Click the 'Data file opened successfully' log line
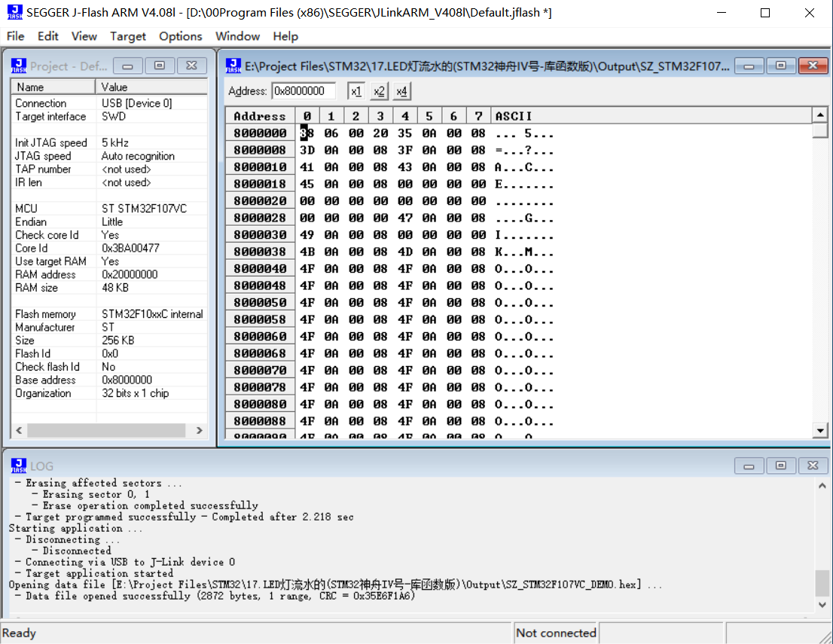This screenshot has height=644, width=833. tap(215, 596)
